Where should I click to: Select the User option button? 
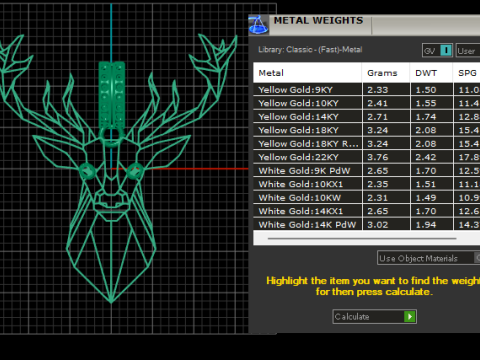(468, 51)
